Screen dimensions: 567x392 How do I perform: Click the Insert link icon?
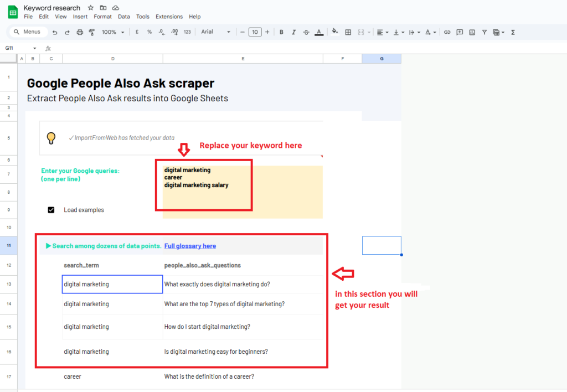447,32
